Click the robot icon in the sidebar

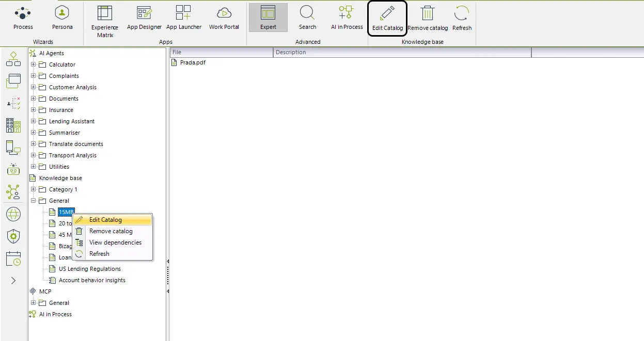13,169
